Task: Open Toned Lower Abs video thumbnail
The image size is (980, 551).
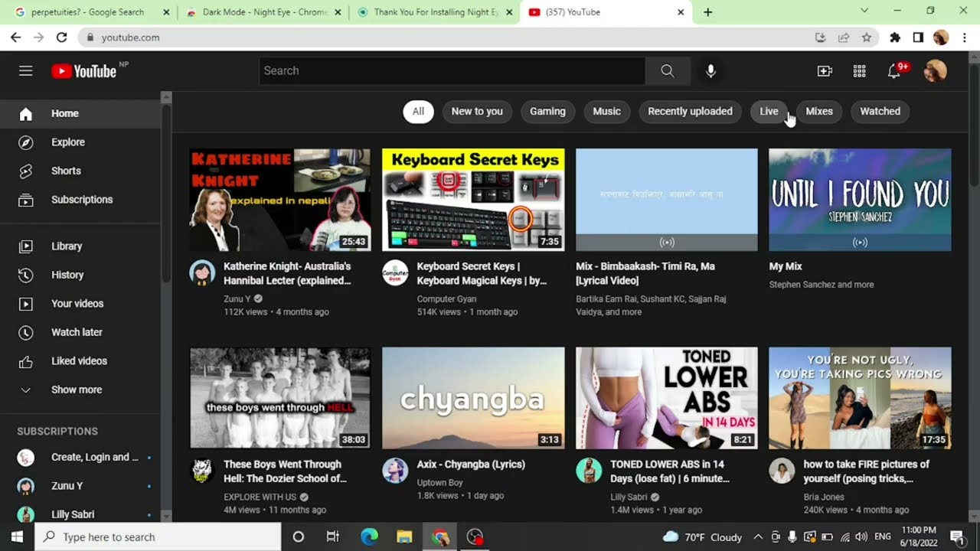Action: [666, 398]
